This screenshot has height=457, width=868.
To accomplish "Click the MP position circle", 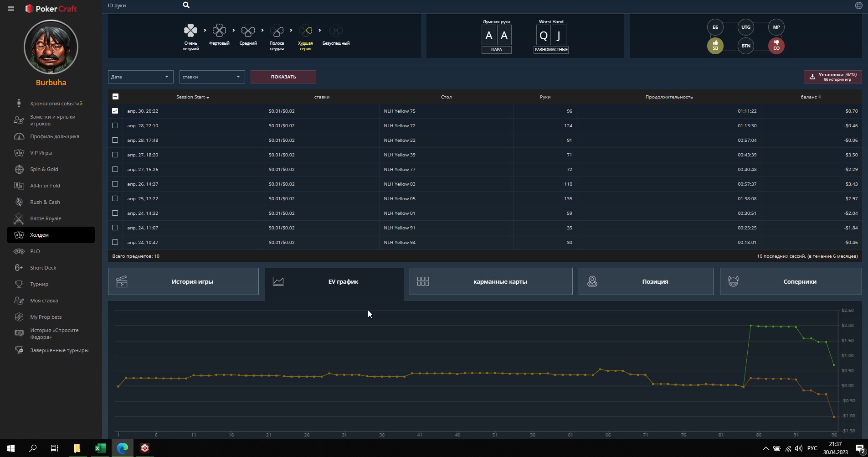I will [776, 27].
